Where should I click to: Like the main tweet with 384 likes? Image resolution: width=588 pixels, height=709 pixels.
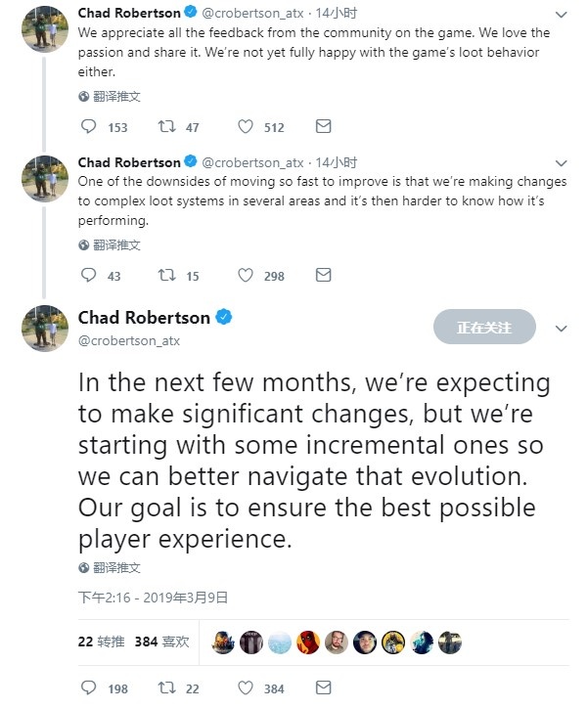click(x=247, y=688)
